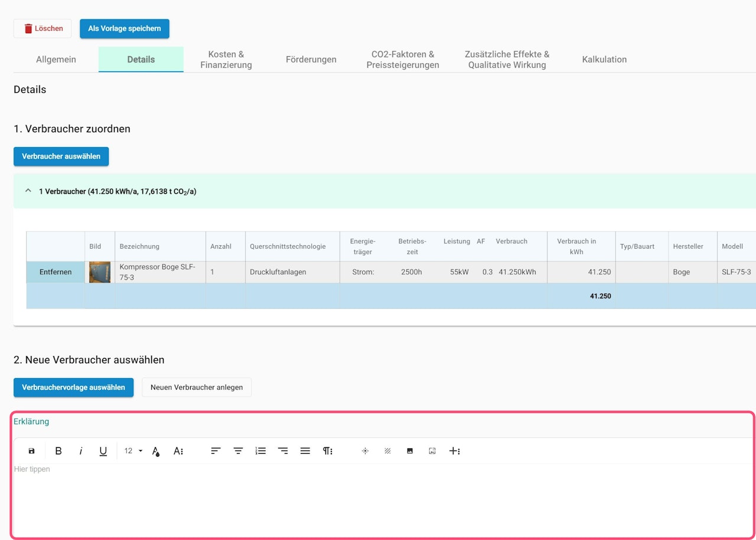Center align the editor text
756x540 pixels.
point(238,451)
